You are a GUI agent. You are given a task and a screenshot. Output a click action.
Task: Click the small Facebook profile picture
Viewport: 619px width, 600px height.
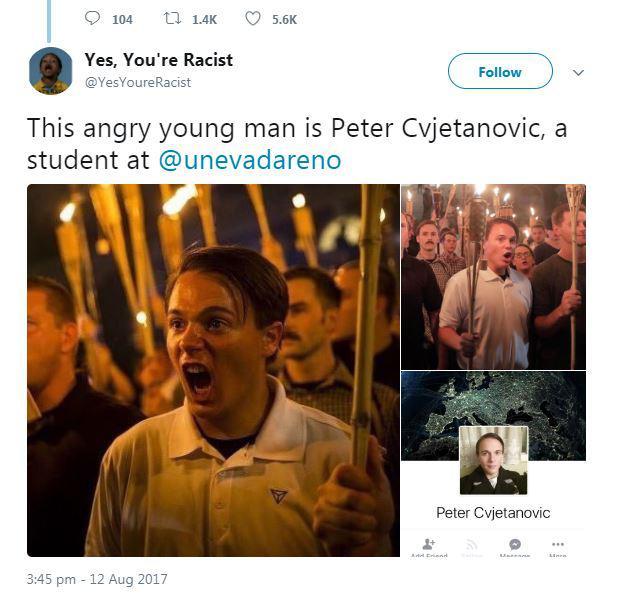tap(493, 460)
